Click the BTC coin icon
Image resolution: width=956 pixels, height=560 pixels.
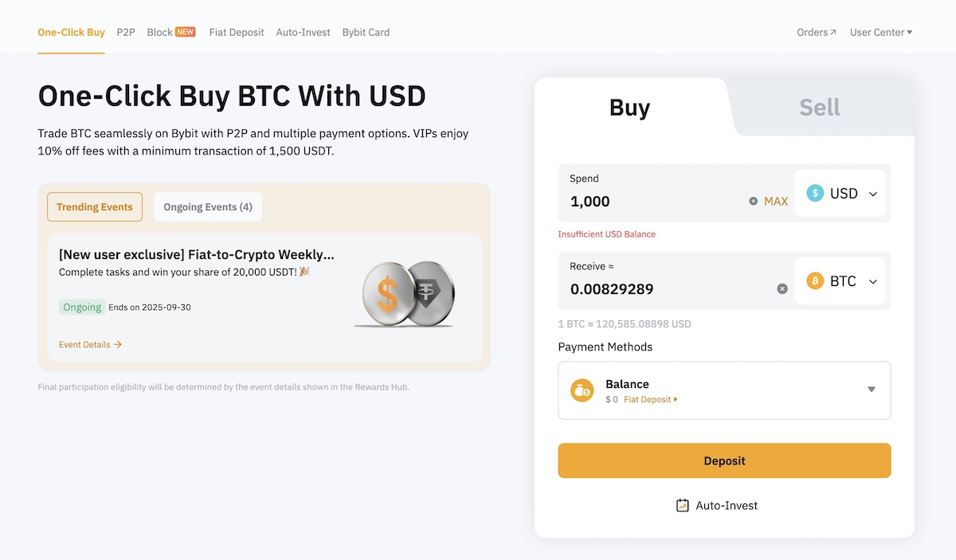[x=813, y=280]
